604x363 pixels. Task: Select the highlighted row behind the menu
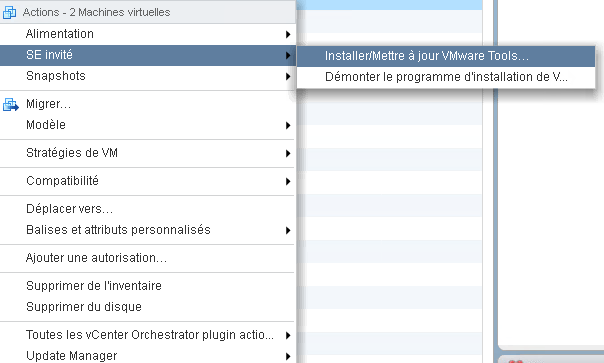click(x=389, y=5)
